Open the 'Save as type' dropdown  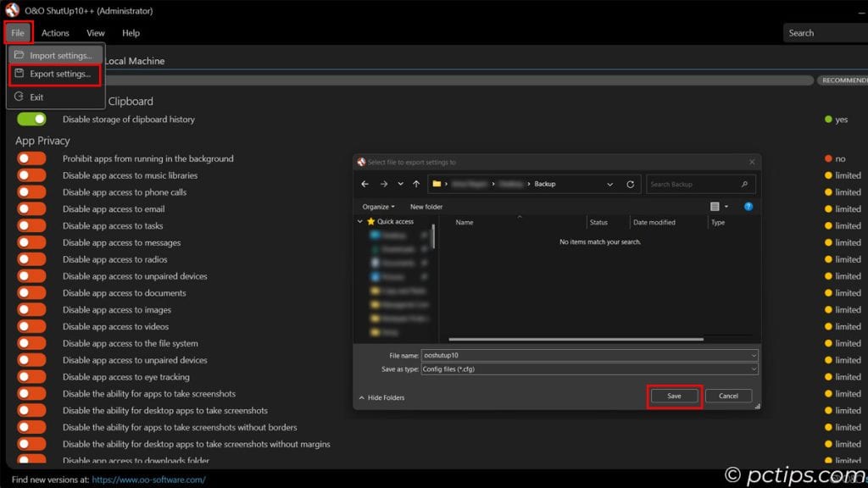(x=589, y=369)
